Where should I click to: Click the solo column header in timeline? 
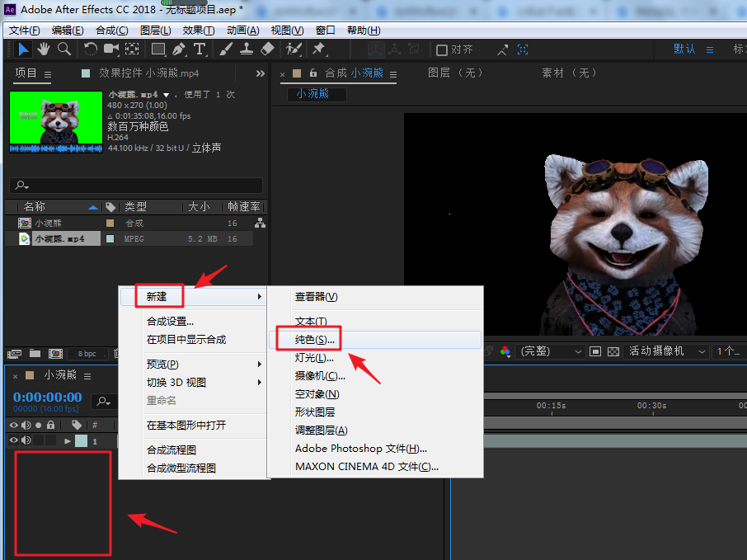click(39, 425)
